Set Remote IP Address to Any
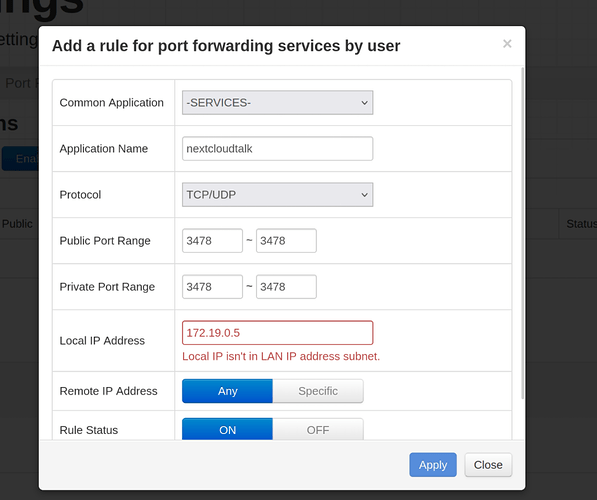The image size is (597, 500). coord(227,391)
